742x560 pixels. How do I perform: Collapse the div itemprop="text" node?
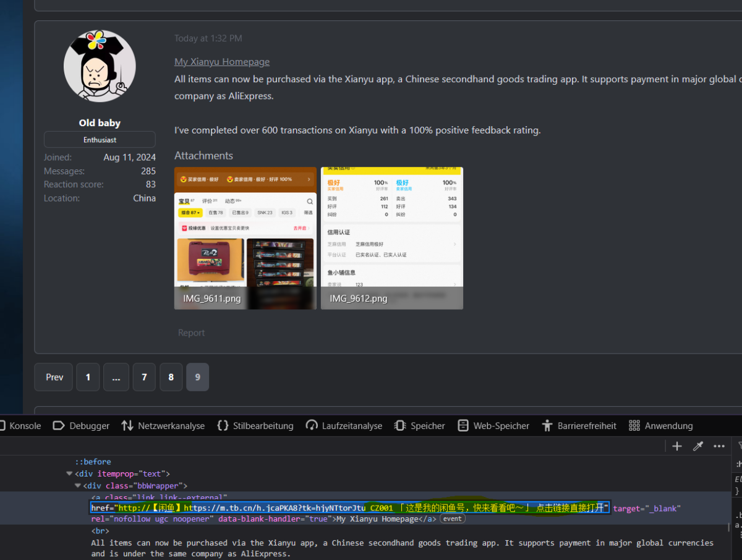click(x=69, y=474)
